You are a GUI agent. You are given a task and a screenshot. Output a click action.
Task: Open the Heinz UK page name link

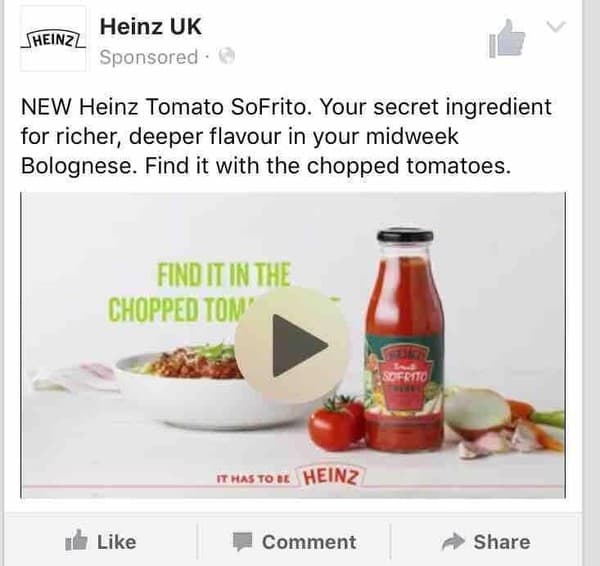coord(150,27)
